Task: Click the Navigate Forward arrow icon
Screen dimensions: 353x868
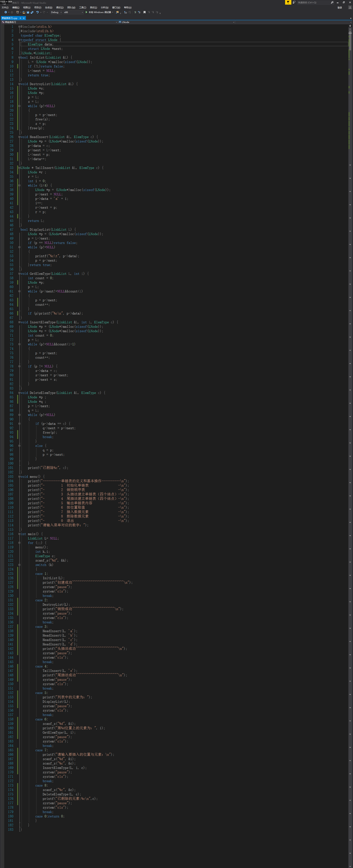Action: 12,12
